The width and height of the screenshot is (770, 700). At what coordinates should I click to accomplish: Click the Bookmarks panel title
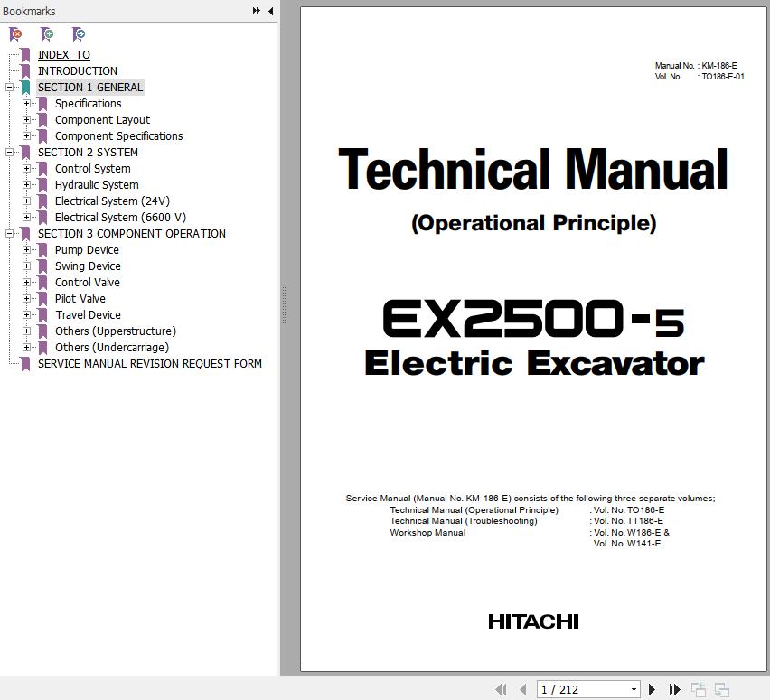point(29,11)
